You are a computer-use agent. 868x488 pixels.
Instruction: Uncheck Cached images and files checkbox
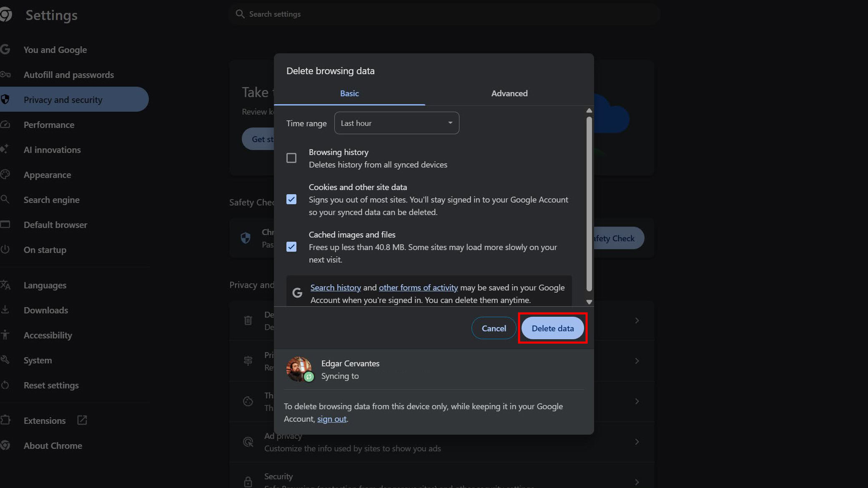pos(291,247)
